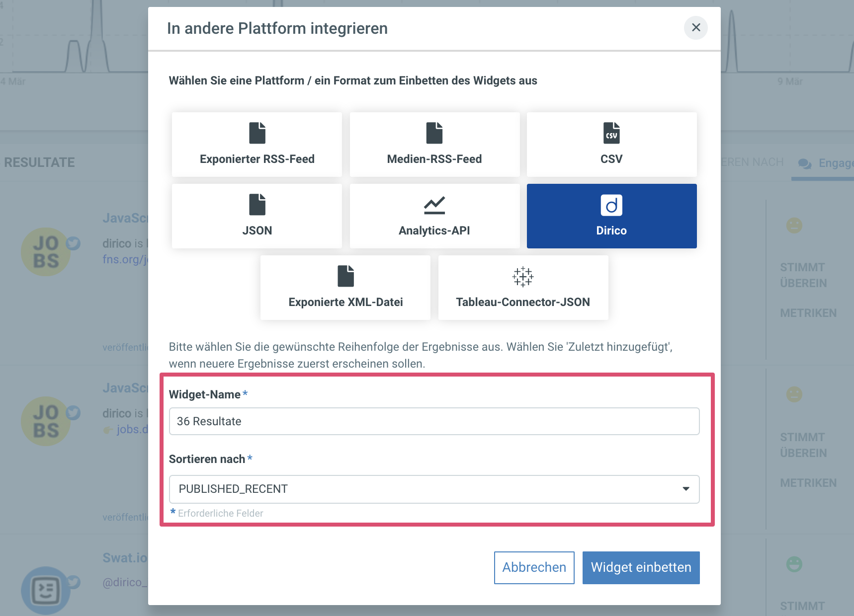The width and height of the screenshot is (854, 616).
Task: Click the dialog title In andere Plattform integrieren
Action: point(277,28)
